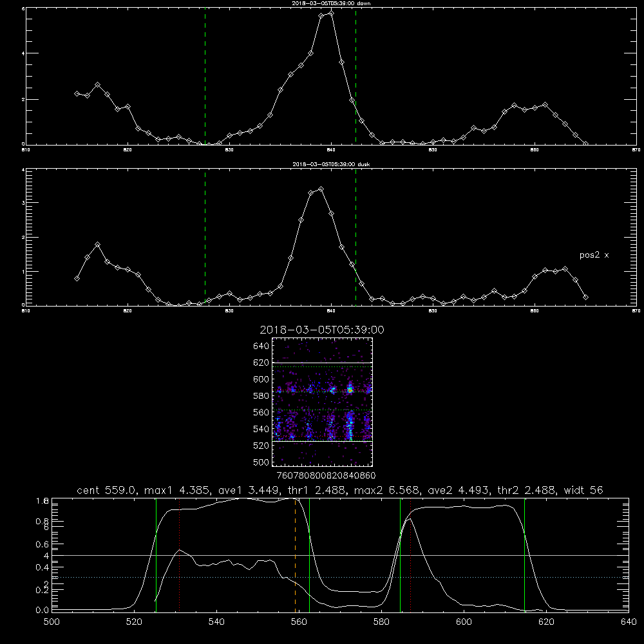Click the "2018-03-05T05:39:00 dusk" plot title

[x=331, y=164]
